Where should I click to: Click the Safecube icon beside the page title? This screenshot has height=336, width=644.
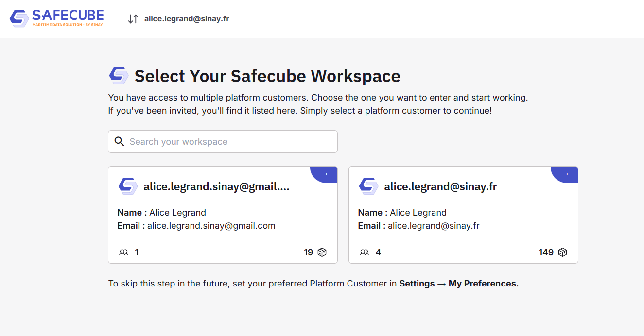119,76
